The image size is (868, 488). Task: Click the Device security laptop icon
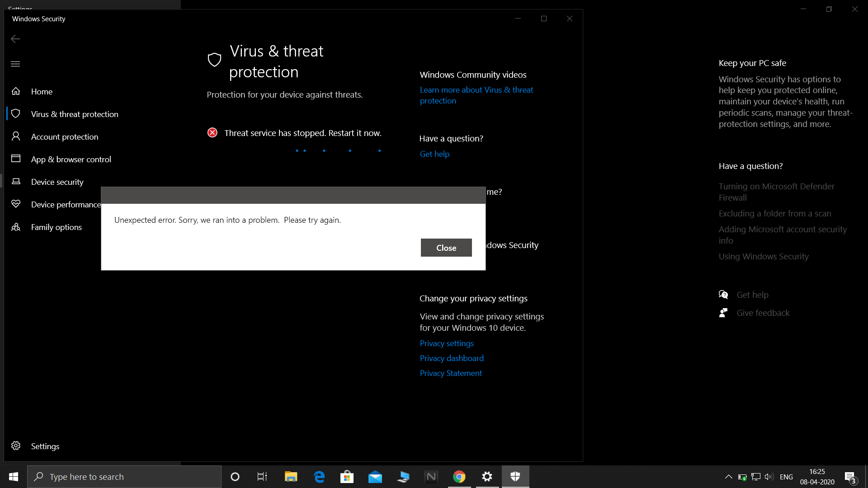[x=16, y=181]
